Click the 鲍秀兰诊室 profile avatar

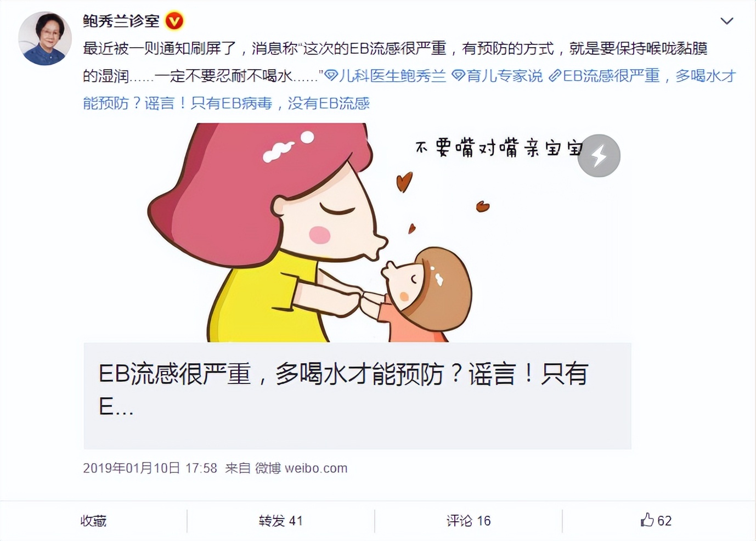click(x=45, y=38)
